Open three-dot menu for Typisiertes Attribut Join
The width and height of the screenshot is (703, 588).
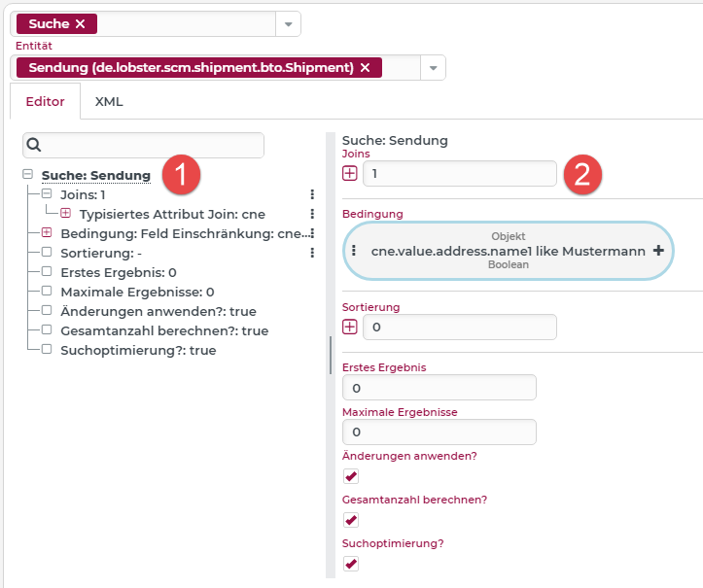[x=312, y=214]
